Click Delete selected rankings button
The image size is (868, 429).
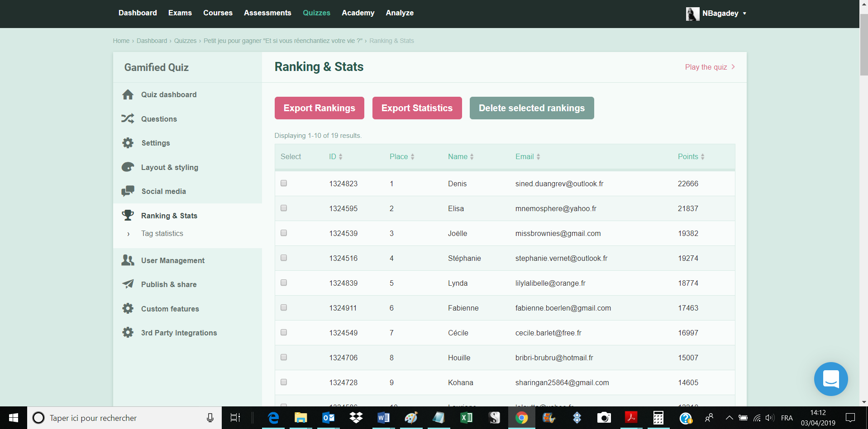tap(532, 108)
